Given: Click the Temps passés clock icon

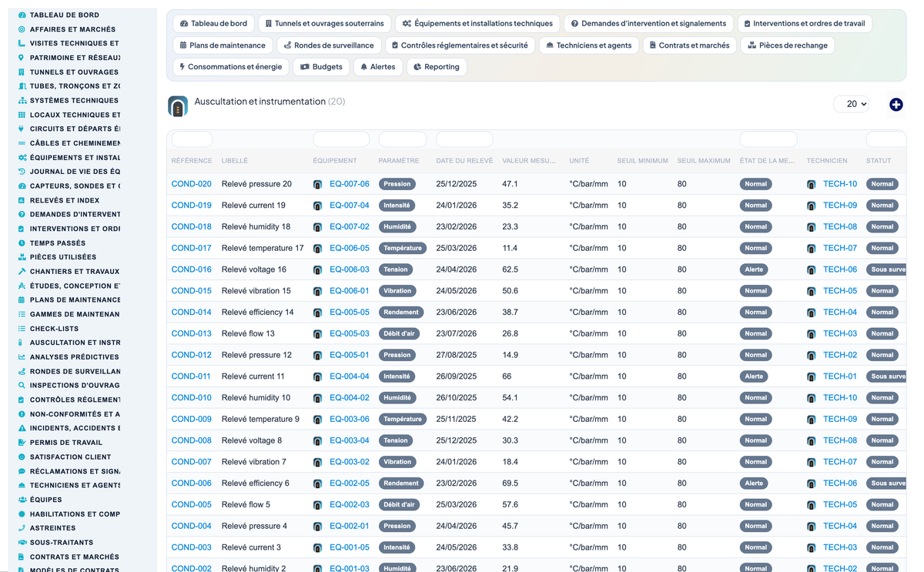Looking at the screenshot, I should (22, 243).
